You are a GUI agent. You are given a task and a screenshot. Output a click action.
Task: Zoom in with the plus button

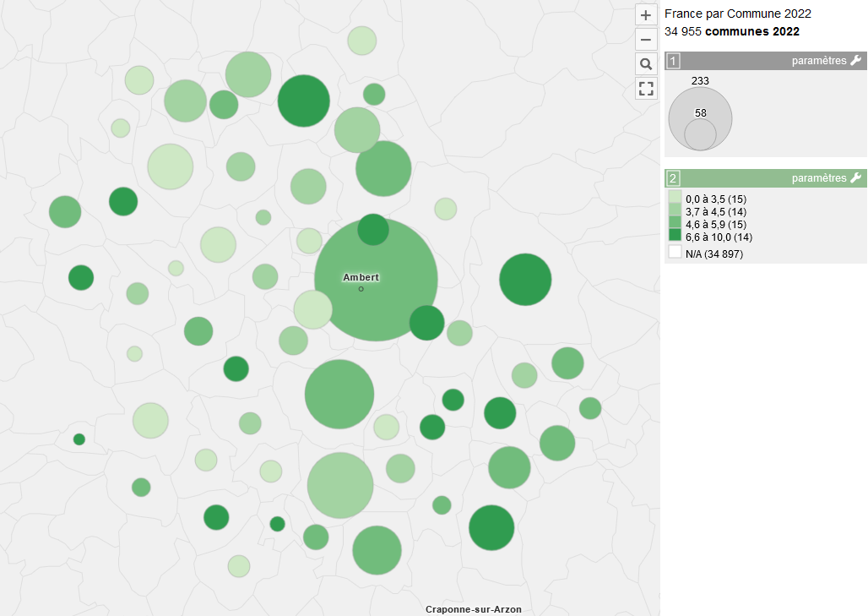(x=646, y=15)
